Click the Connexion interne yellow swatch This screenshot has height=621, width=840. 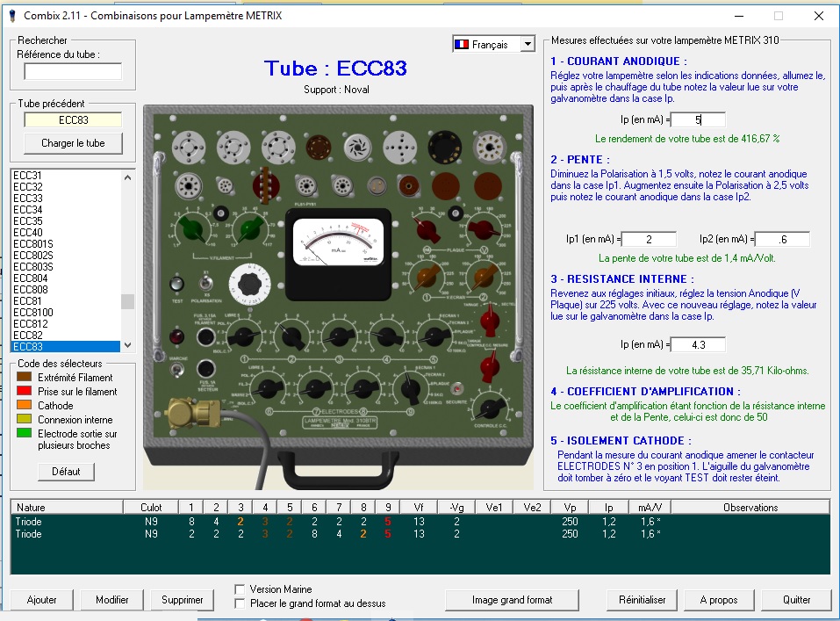pyautogui.click(x=24, y=419)
